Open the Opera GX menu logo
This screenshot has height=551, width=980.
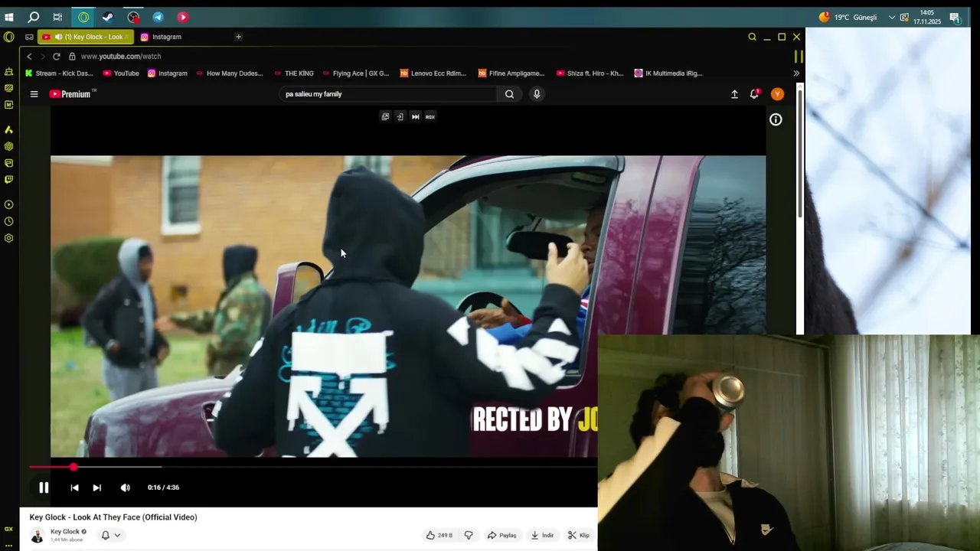coord(8,37)
